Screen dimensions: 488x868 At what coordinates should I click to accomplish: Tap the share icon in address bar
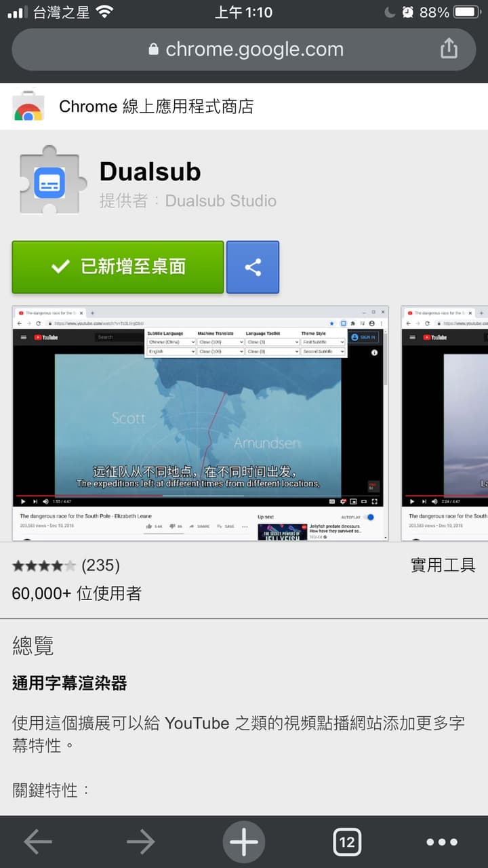[x=449, y=48]
